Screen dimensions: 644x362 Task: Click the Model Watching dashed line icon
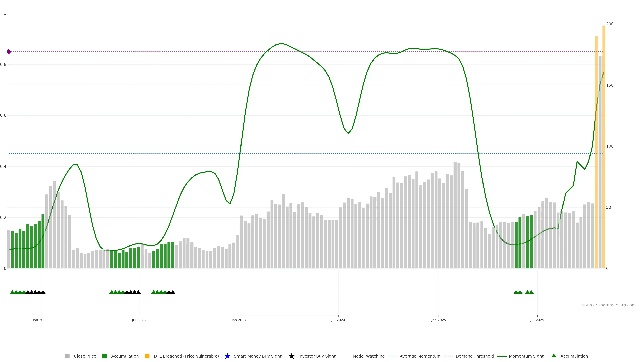click(x=345, y=356)
